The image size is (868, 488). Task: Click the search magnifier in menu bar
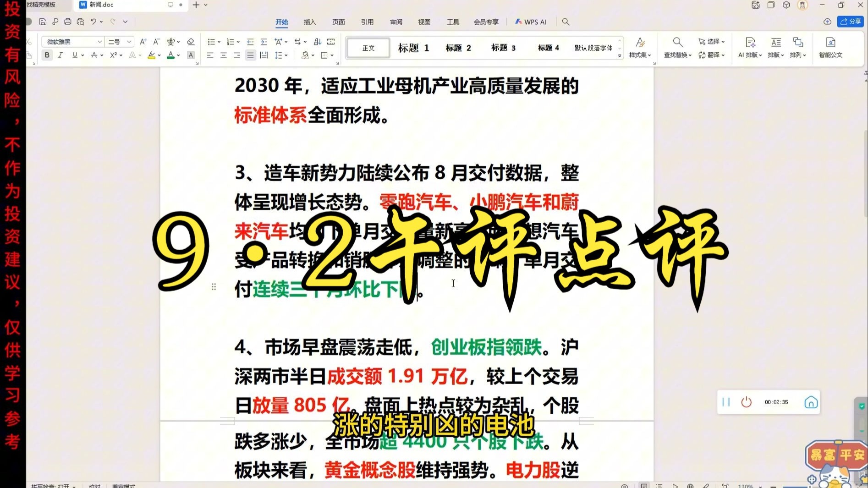pos(566,22)
